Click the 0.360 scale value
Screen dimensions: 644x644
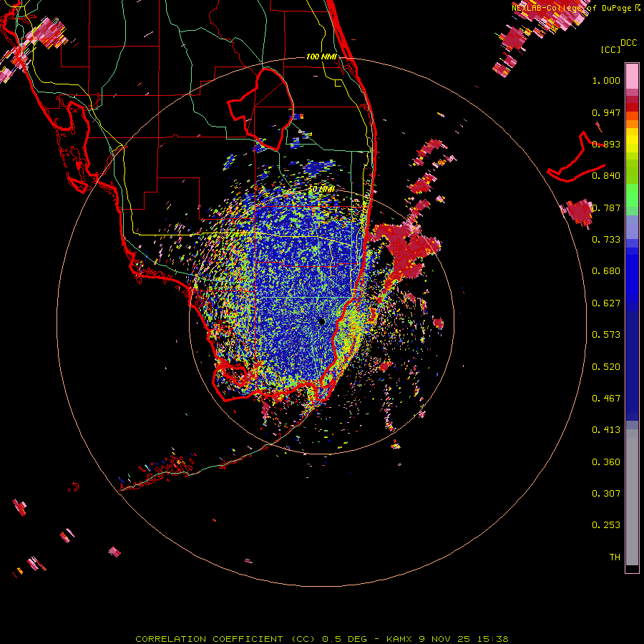[606, 462]
